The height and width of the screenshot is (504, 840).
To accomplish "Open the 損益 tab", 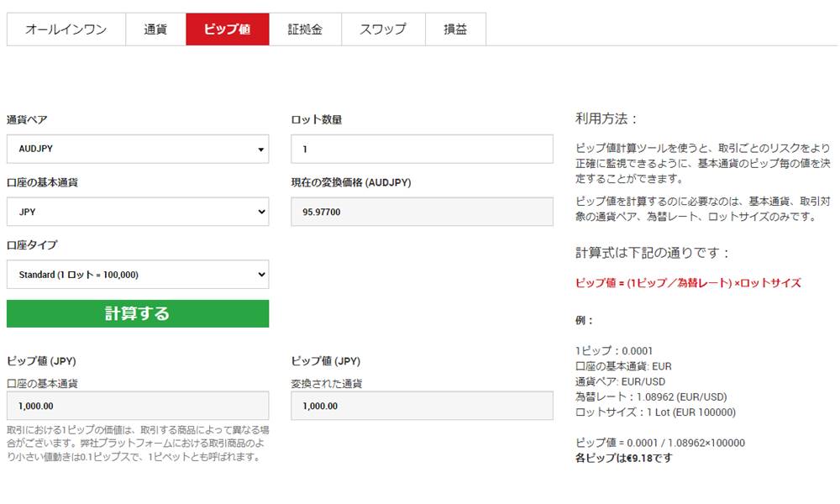I will (454, 28).
